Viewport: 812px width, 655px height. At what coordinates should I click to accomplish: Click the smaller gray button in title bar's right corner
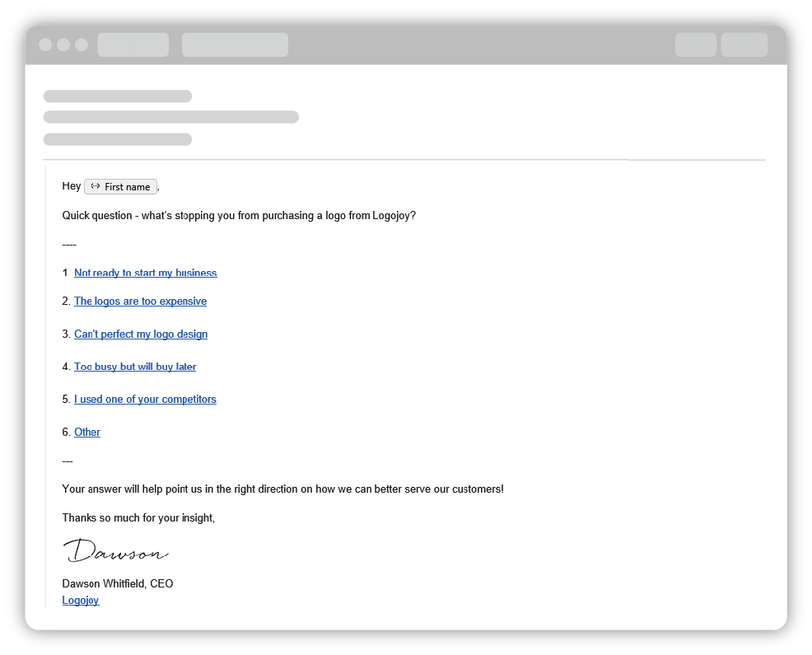(x=696, y=44)
